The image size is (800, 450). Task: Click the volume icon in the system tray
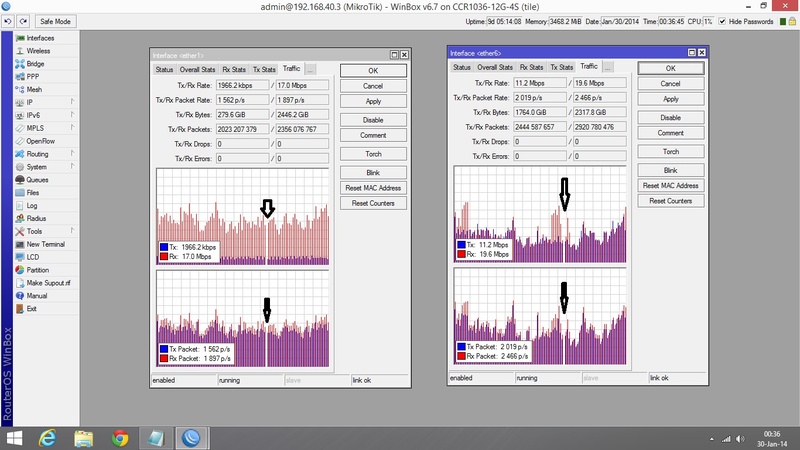coord(740,439)
